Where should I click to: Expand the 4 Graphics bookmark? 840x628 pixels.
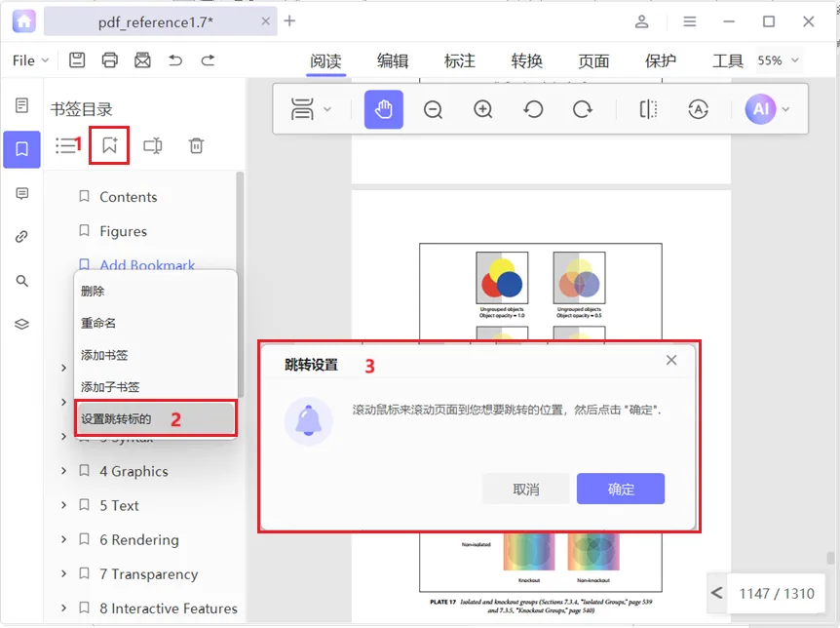pyautogui.click(x=63, y=471)
